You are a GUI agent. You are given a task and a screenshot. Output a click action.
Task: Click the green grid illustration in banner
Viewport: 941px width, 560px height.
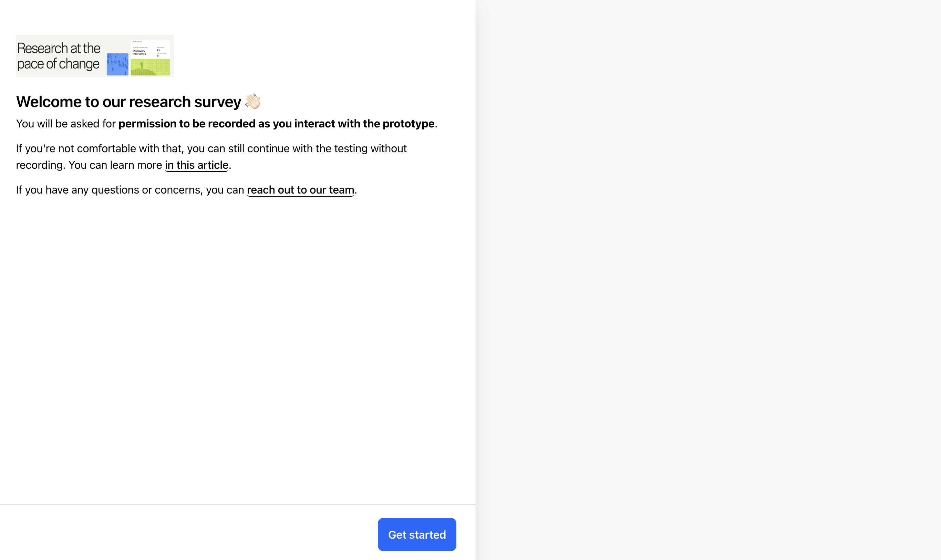[x=150, y=67]
